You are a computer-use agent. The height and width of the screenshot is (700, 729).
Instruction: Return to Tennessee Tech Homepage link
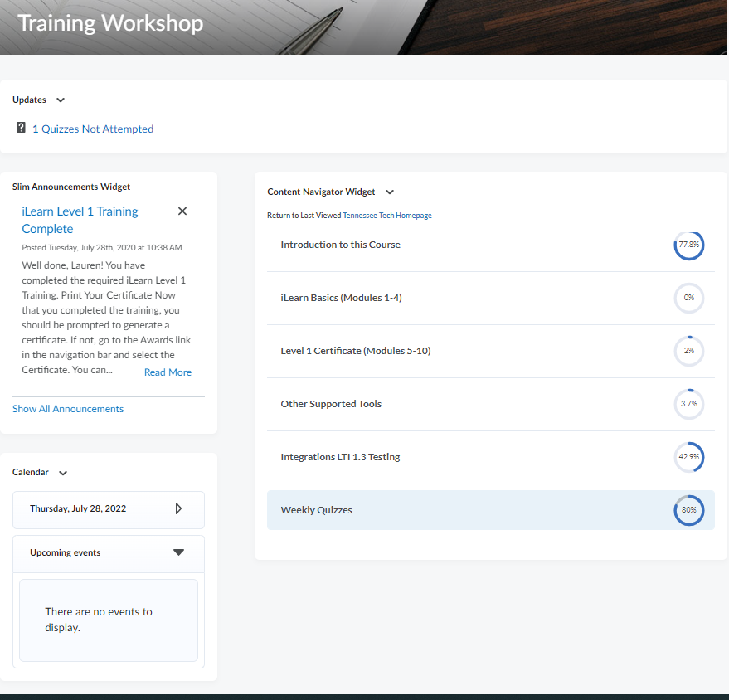coord(386,216)
